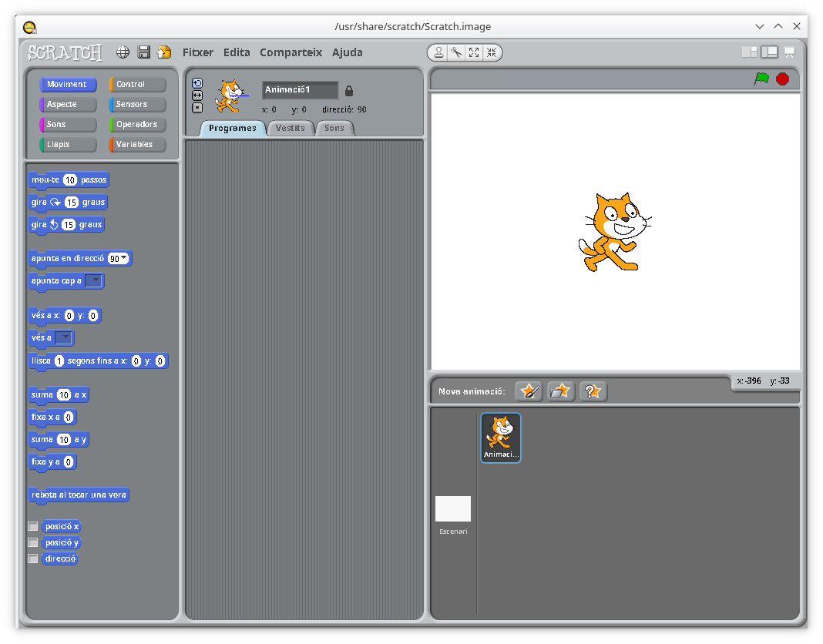Open target dropdown in apunta cap a block

point(94,281)
